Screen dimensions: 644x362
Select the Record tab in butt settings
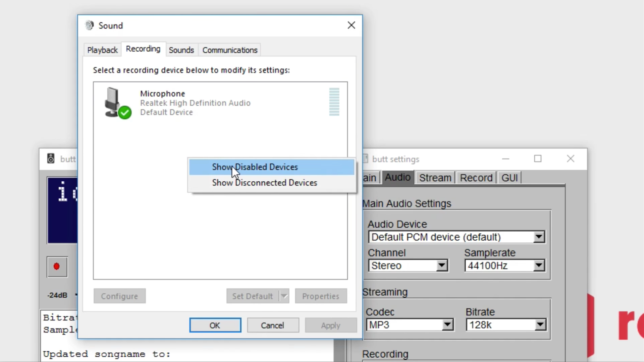click(476, 177)
